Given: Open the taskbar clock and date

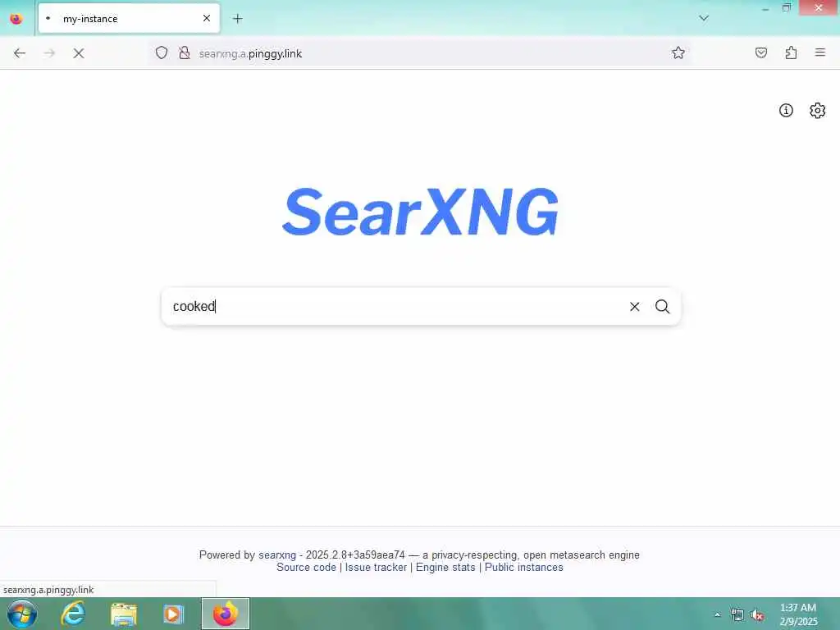Looking at the screenshot, I should coord(798,614).
